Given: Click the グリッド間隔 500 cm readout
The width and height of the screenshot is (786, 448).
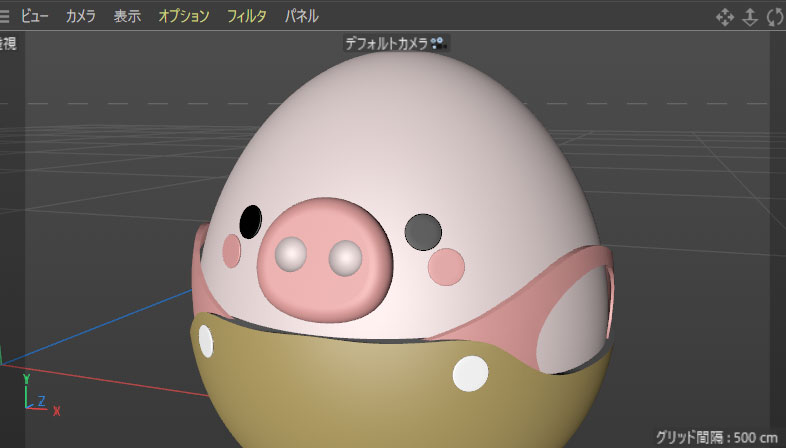Looking at the screenshot, I should (x=716, y=437).
